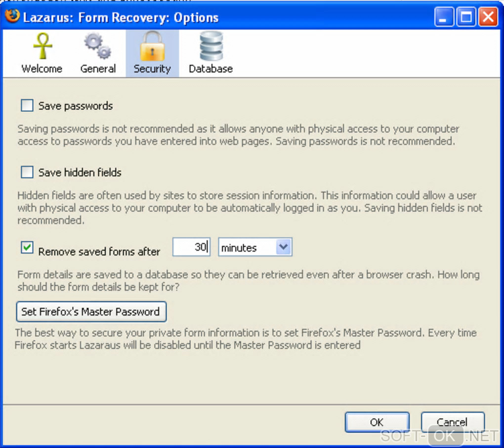Open the General gears icon pane

point(98,46)
